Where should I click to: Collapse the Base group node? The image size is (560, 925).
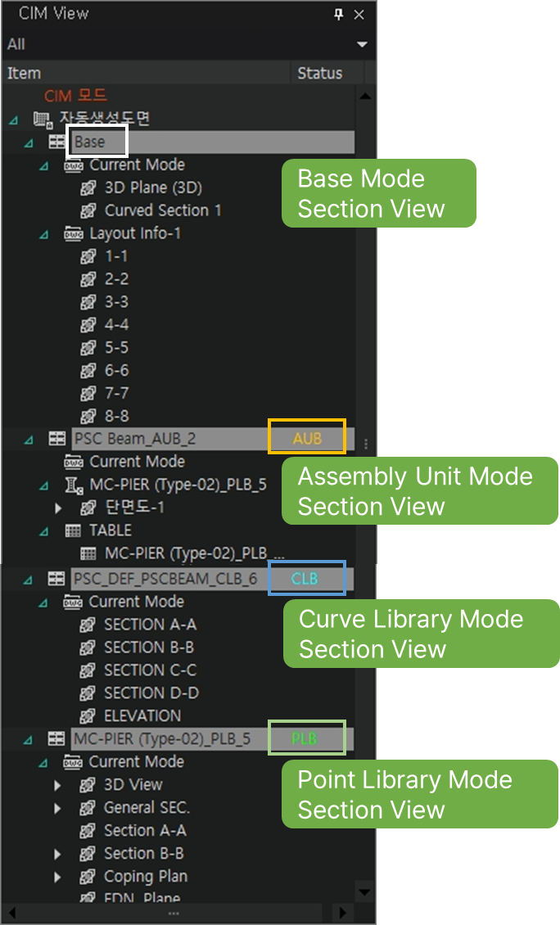(29, 142)
